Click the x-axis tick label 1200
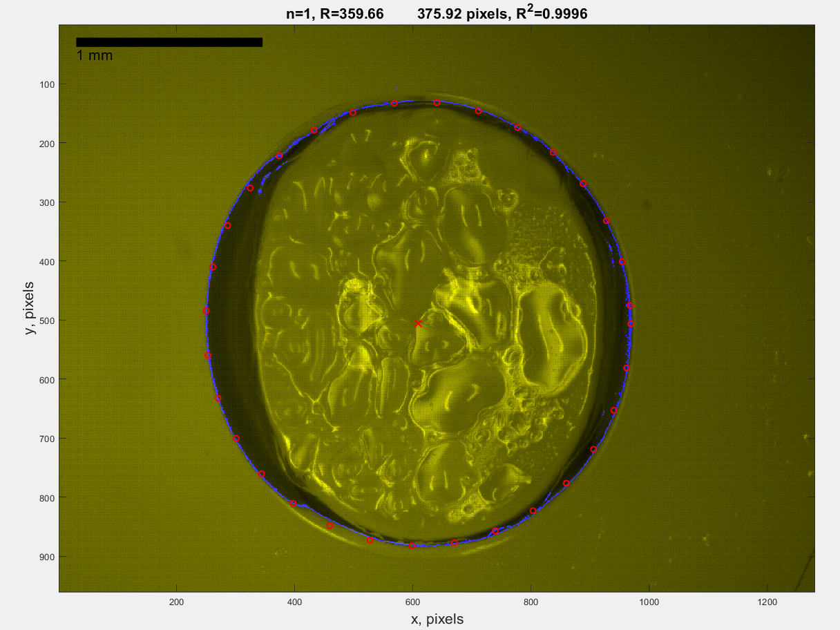The width and height of the screenshot is (840, 630). click(x=767, y=602)
